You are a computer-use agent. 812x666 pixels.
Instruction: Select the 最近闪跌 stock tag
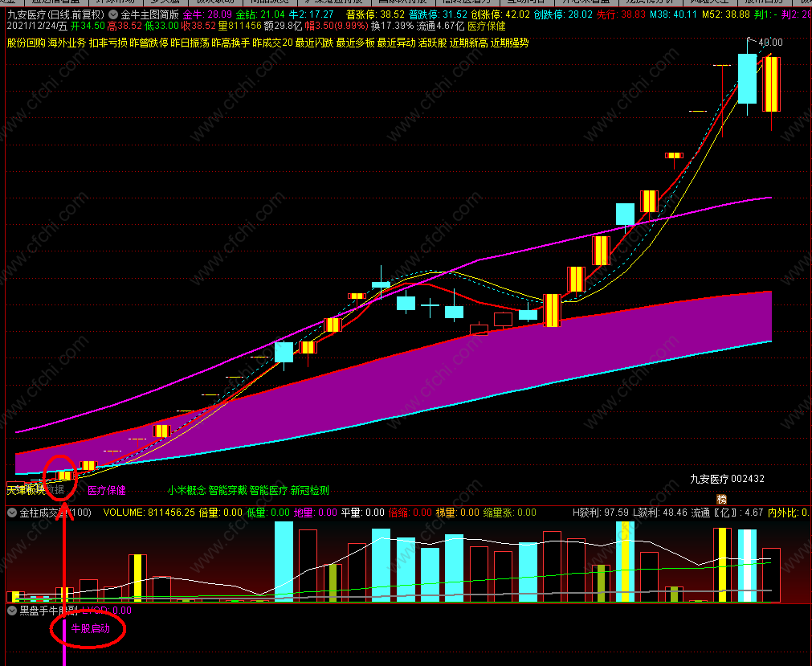click(314, 43)
